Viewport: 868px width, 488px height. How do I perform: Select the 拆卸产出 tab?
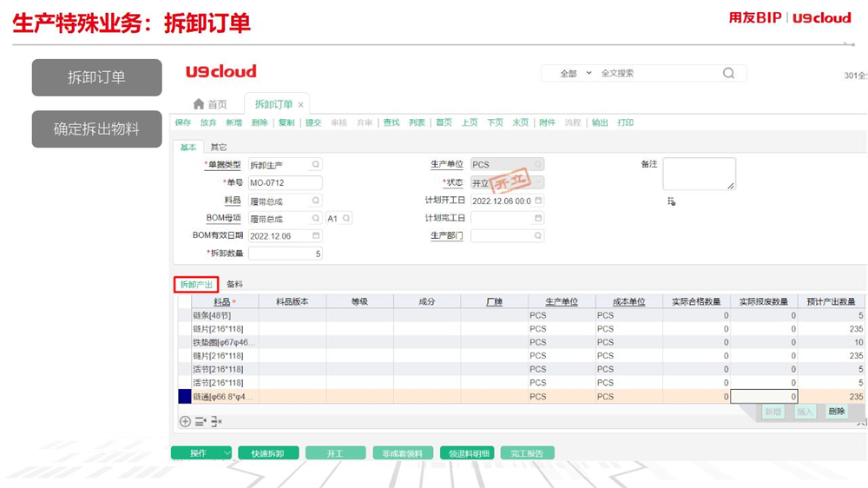coord(196,285)
